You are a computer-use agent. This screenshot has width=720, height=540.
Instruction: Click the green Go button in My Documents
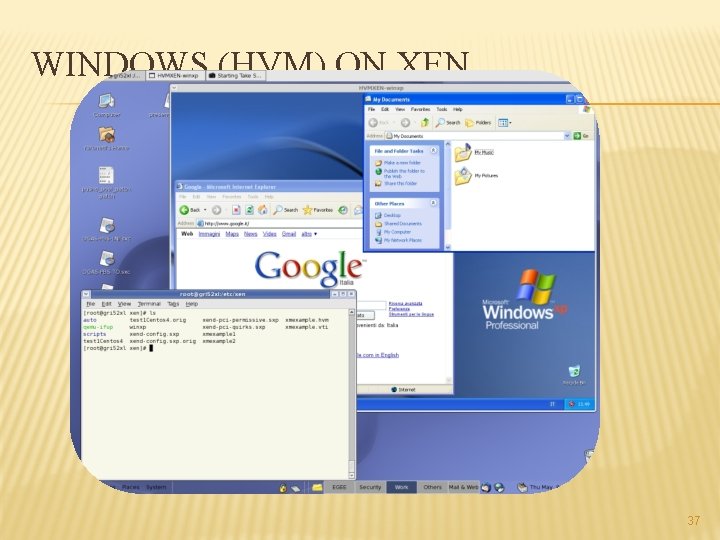pyautogui.click(x=581, y=136)
